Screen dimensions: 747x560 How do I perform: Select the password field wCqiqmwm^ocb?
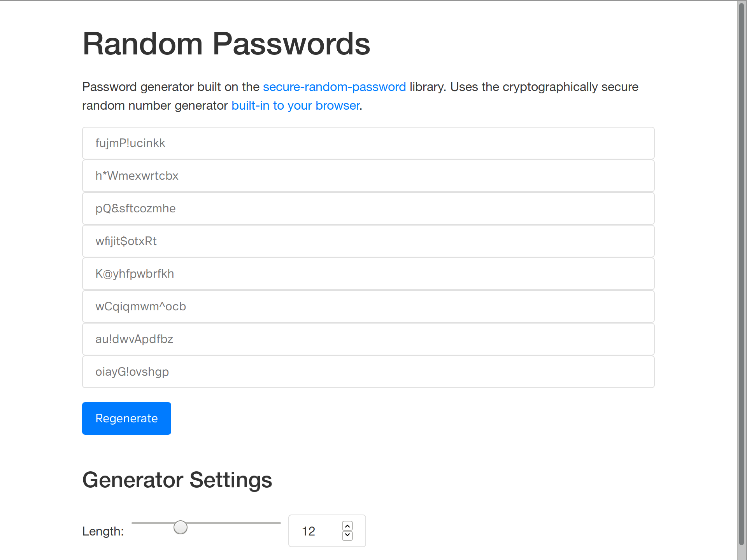point(368,306)
